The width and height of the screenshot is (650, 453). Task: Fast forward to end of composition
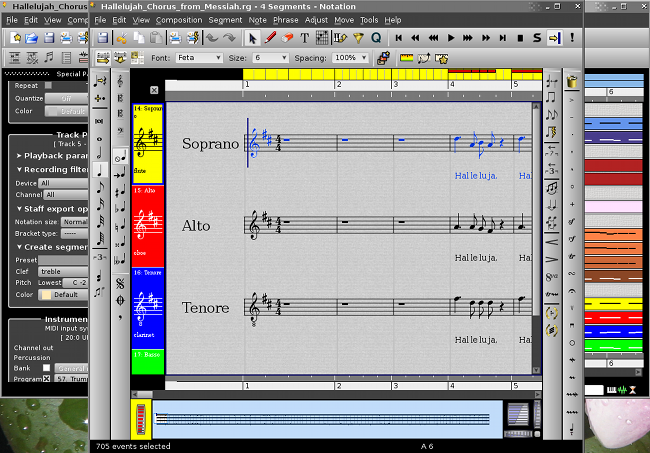[x=502, y=38]
